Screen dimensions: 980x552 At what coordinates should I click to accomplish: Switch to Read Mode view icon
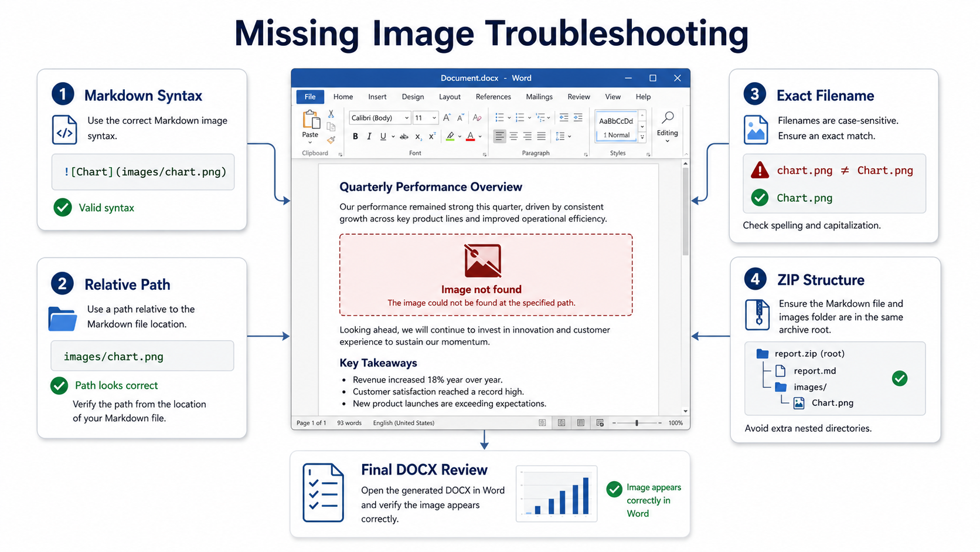[x=562, y=422]
